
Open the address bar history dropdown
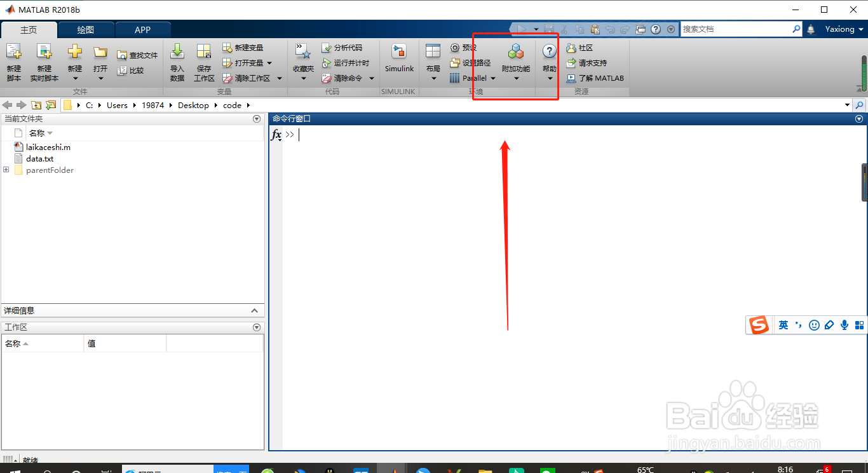pos(847,105)
